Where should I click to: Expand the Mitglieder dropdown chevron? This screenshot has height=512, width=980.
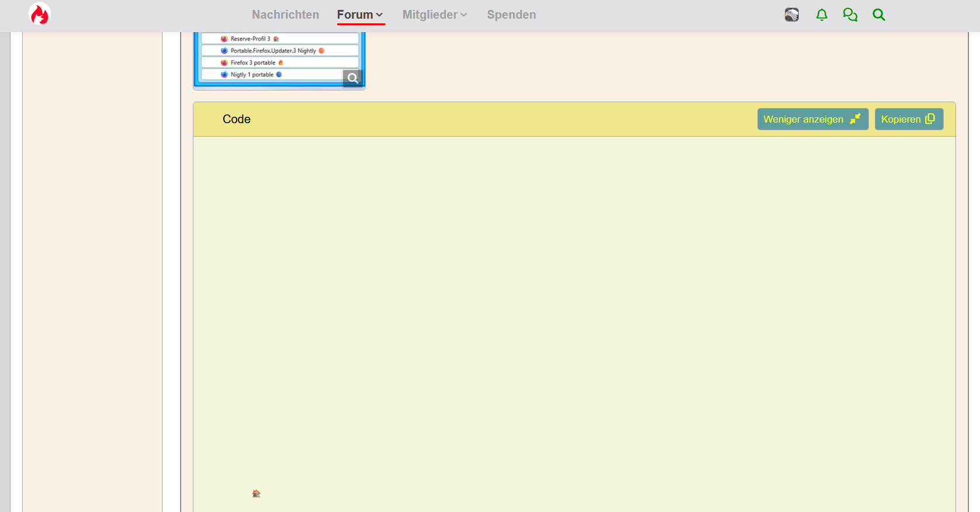click(464, 15)
